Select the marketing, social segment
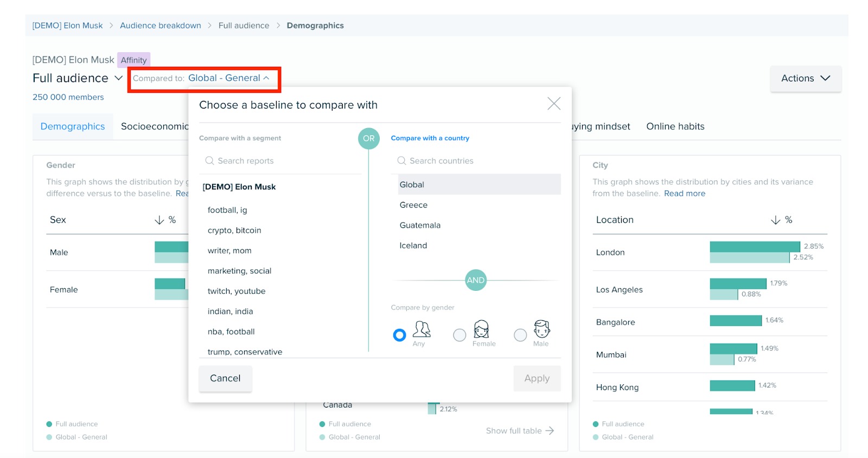The width and height of the screenshot is (868, 458). tap(239, 271)
